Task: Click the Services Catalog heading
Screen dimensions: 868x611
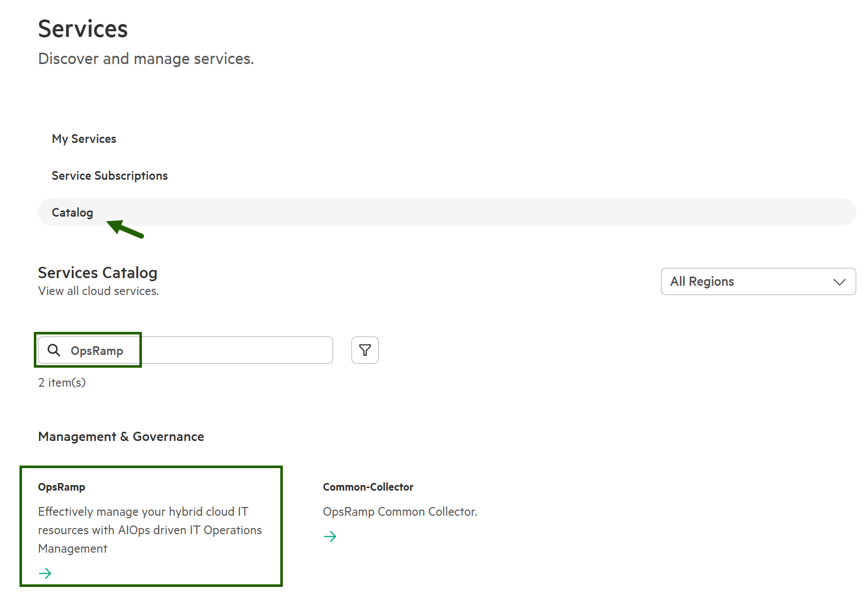Action: pyautogui.click(x=98, y=272)
